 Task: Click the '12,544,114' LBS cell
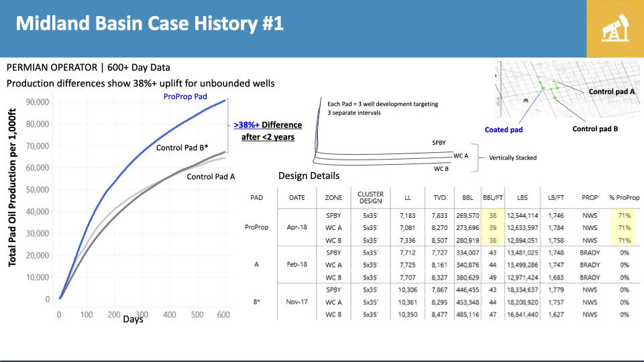point(523,215)
